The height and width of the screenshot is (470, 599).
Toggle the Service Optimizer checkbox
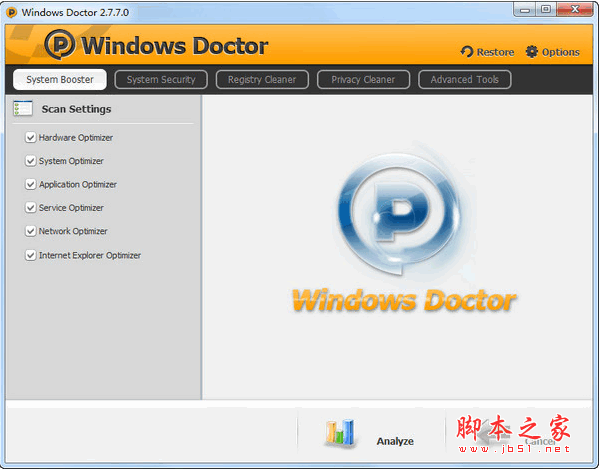[x=31, y=207]
